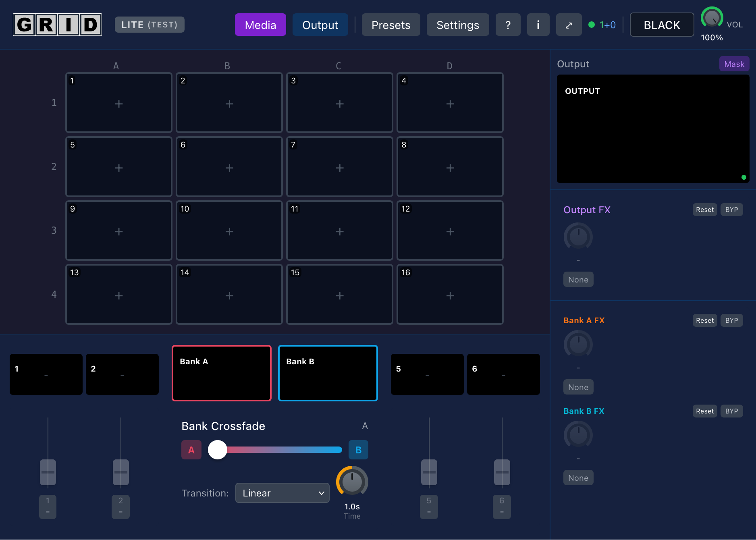Reset the Bank A FX settings
This screenshot has height=540, width=756.
(704, 320)
